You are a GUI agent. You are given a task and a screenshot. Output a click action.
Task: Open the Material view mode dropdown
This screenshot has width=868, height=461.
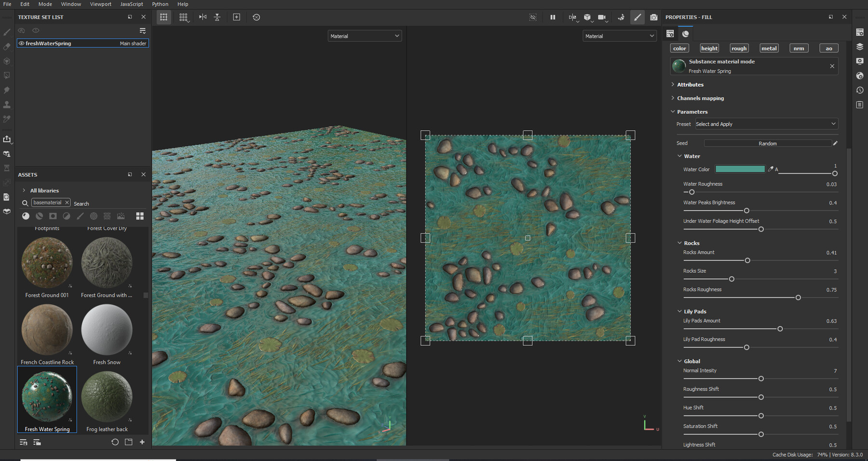pos(365,36)
